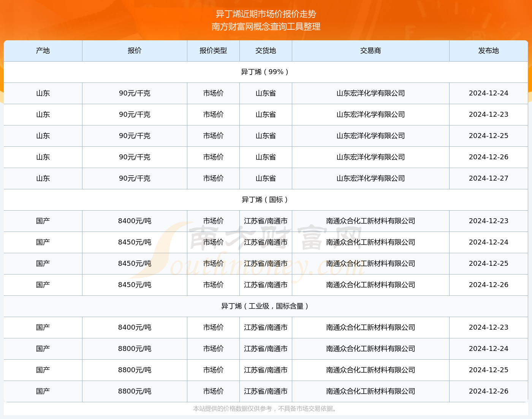Click date 2024-12-24 in 99% section

pos(489,93)
